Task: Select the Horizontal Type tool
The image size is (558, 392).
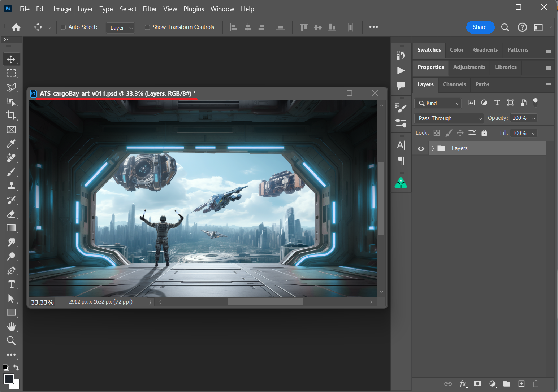Action: [11, 284]
